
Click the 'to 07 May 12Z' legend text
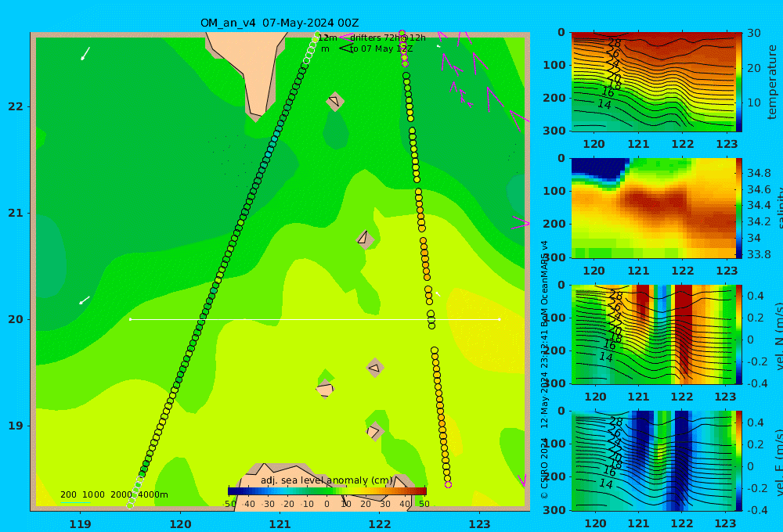tap(381, 49)
